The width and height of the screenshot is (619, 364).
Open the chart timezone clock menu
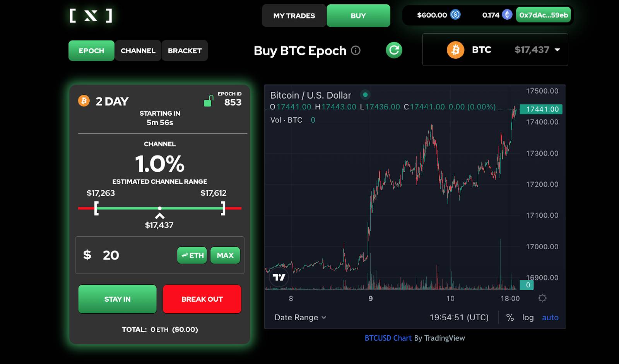pyautogui.click(x=459, y=318)
